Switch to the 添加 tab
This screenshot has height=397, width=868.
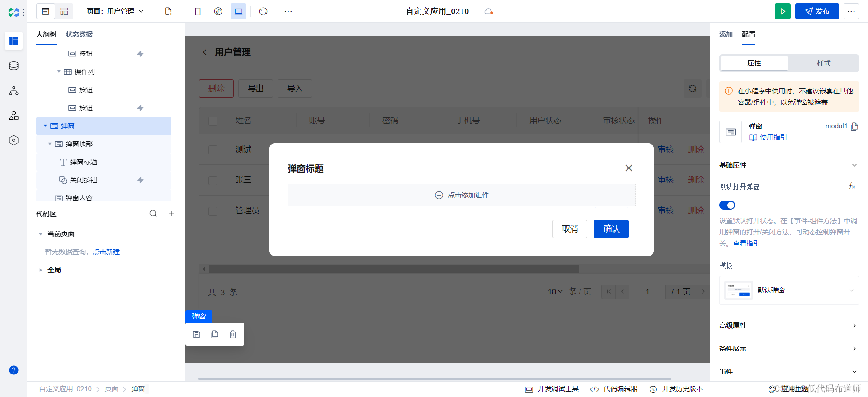pos(726,34)
